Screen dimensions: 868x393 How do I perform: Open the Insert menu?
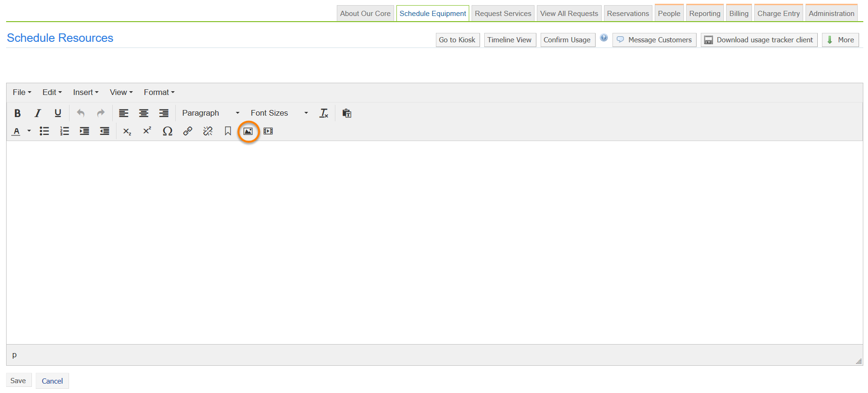click(x=85, y=93)
